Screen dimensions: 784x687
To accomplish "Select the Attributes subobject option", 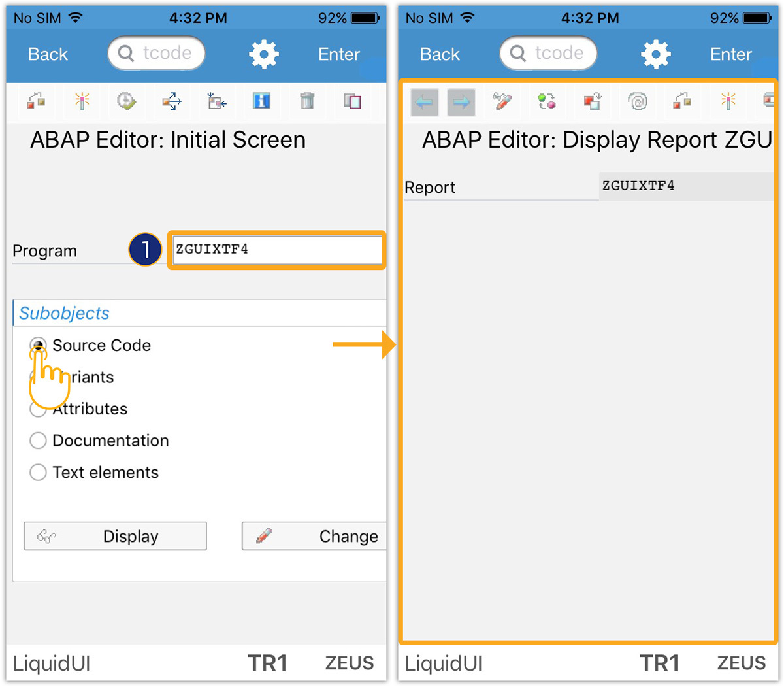I will click(x=38, y=410).
